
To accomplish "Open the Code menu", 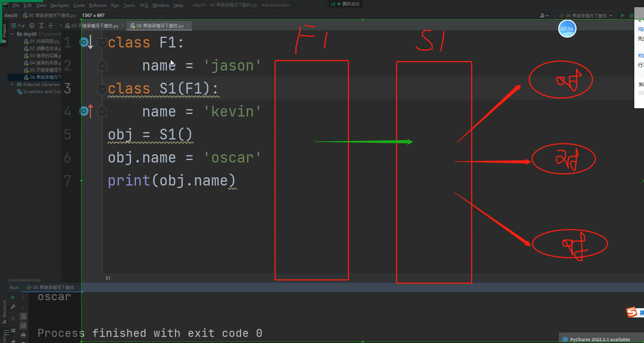I will tap(79, 5).
